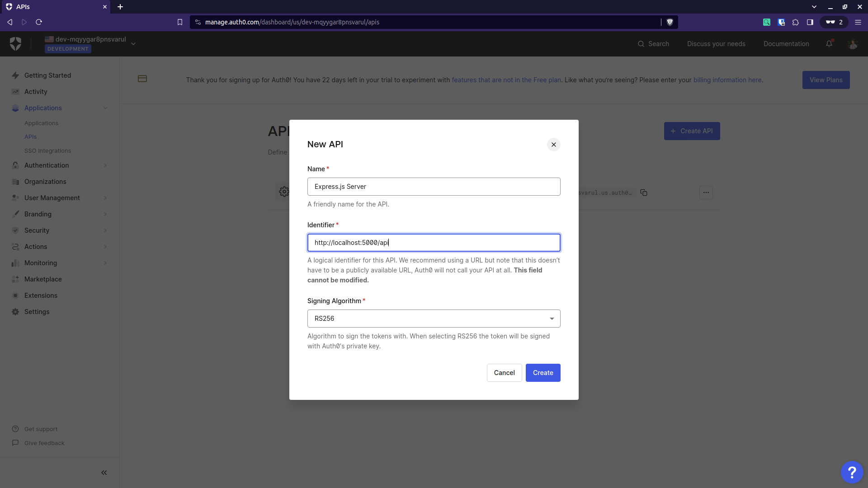This screenshot has height=488, width=868.
Task: Collapse the sidebar with the double chevron
Action: coord(104,473)
